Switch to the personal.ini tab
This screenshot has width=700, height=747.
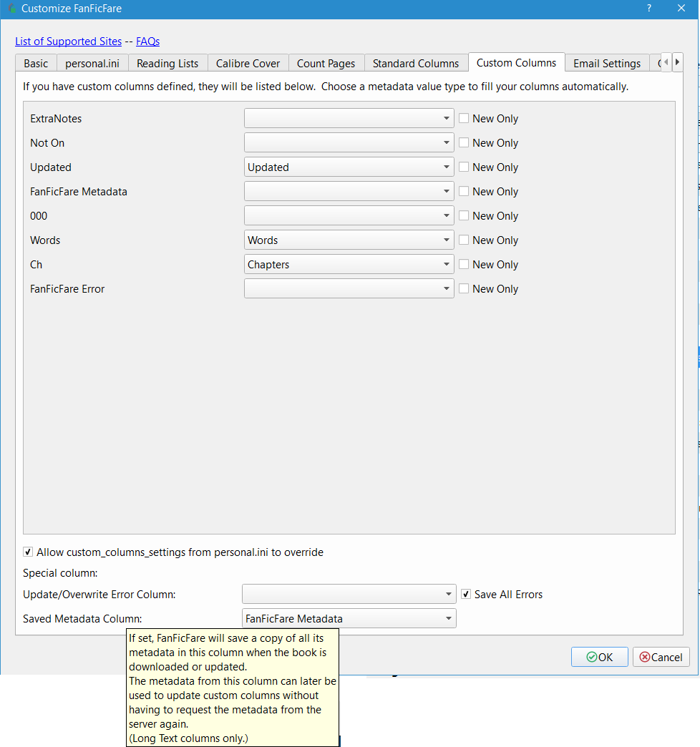click(92, 64)
